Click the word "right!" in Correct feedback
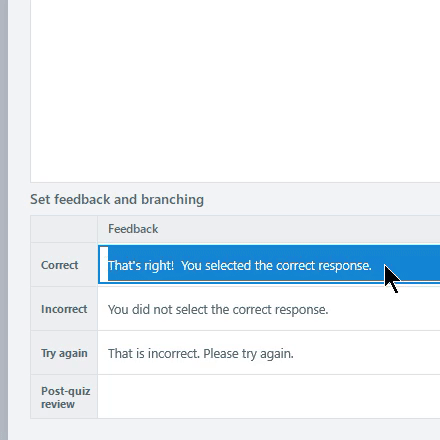 click(159, 266)
